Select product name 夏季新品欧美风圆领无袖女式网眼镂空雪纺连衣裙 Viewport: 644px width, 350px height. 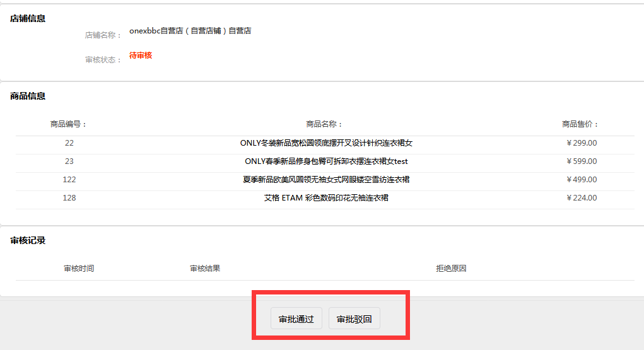coord(326,180)
